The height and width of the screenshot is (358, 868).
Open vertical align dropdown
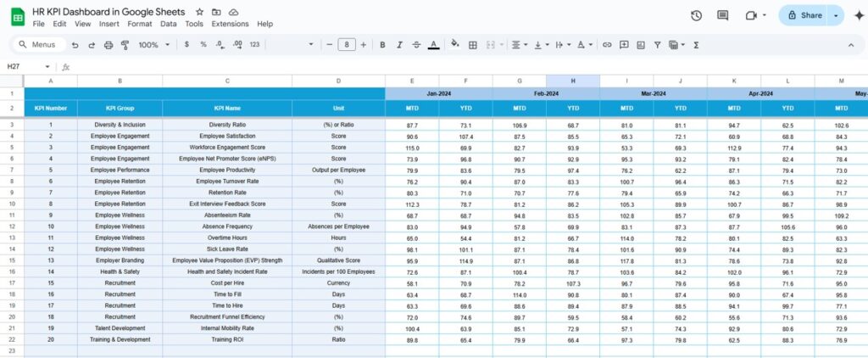(x=541, y=45)
